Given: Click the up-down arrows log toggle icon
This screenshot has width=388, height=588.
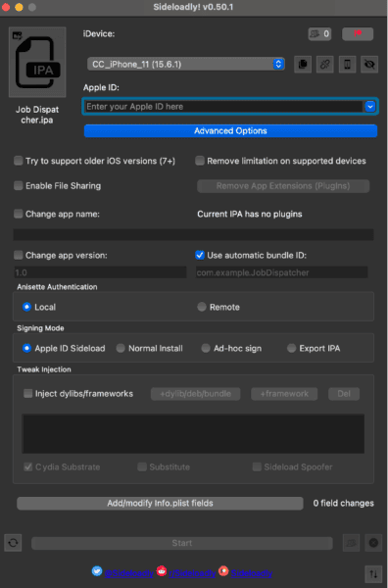Looking at the screenshot, I should (373, 573).
